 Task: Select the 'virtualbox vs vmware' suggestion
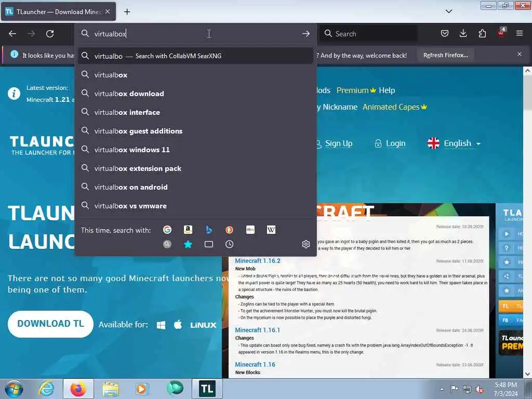(195, 206)
